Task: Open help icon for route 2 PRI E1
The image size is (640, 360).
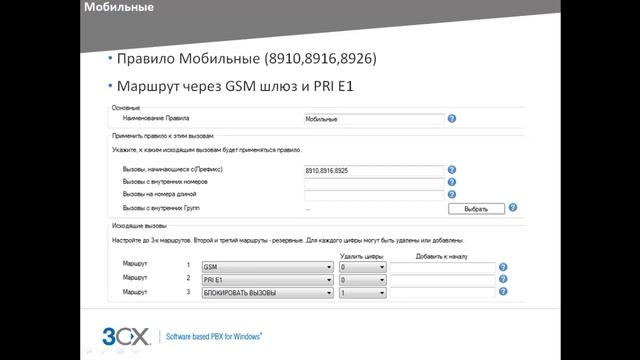Action: [x=503, y=279]
